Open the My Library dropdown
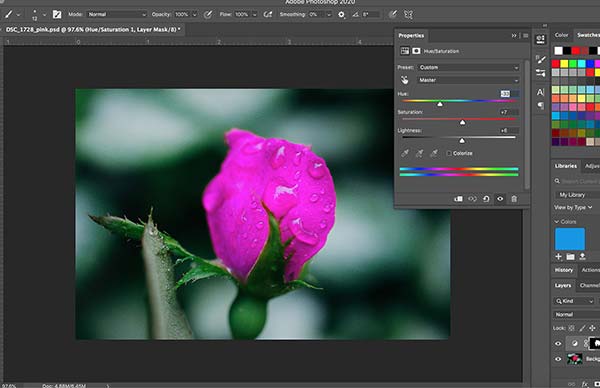The height and width of the screenshot is (388, 600). point(577,195)
